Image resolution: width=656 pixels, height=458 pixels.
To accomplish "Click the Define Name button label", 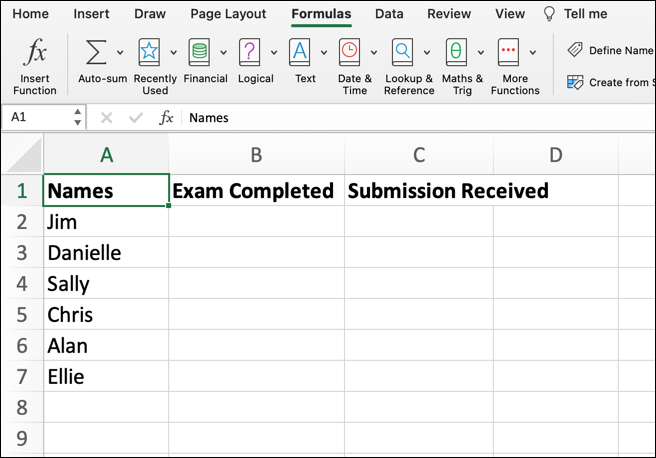I will click(621, 50).
